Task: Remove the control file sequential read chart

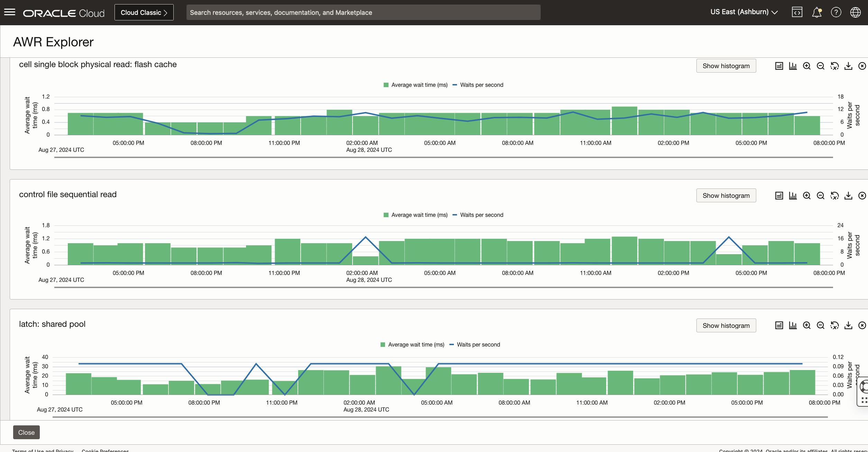Action: pyautogui.click(x=862, y=195)
